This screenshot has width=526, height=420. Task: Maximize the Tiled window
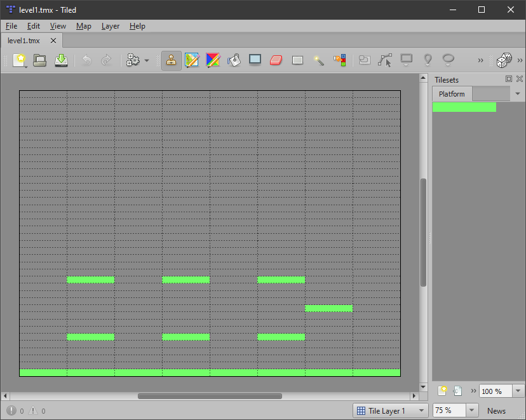[482, 10]
